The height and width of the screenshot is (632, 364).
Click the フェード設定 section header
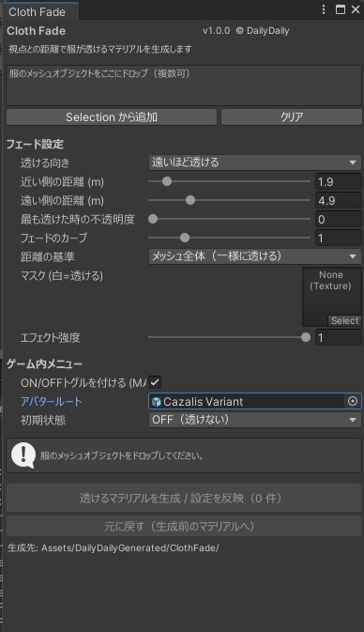(x=35, y=144)
